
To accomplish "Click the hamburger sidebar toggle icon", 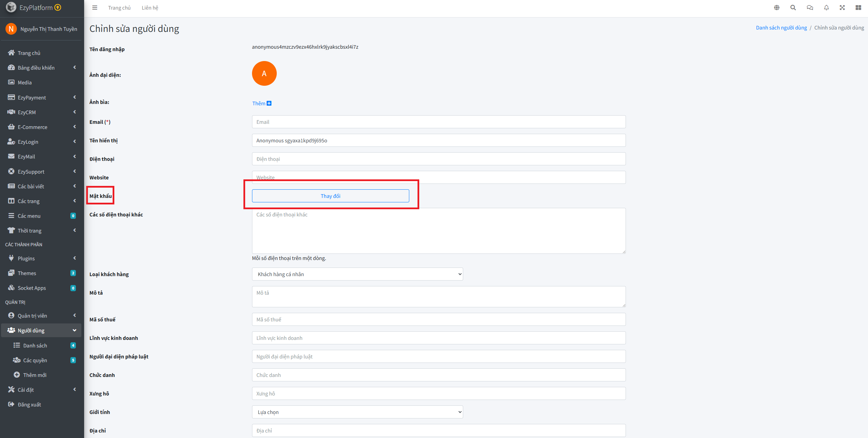I will (x=95, y=8).
